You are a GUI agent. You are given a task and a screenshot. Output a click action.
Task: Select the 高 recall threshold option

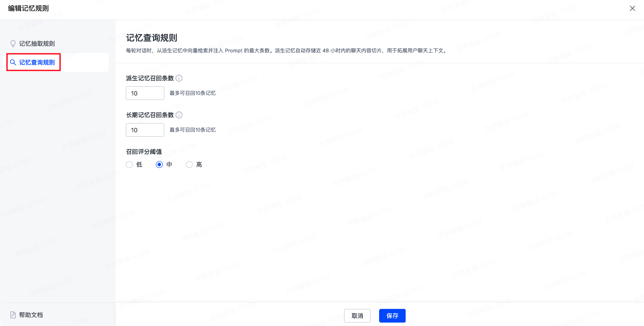(x=189, y=164)
